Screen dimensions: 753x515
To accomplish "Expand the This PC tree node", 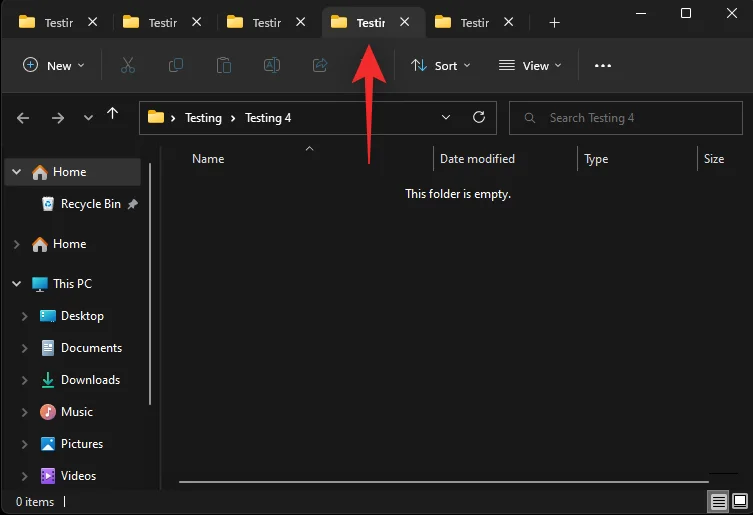I will click(x=17, y=284).
